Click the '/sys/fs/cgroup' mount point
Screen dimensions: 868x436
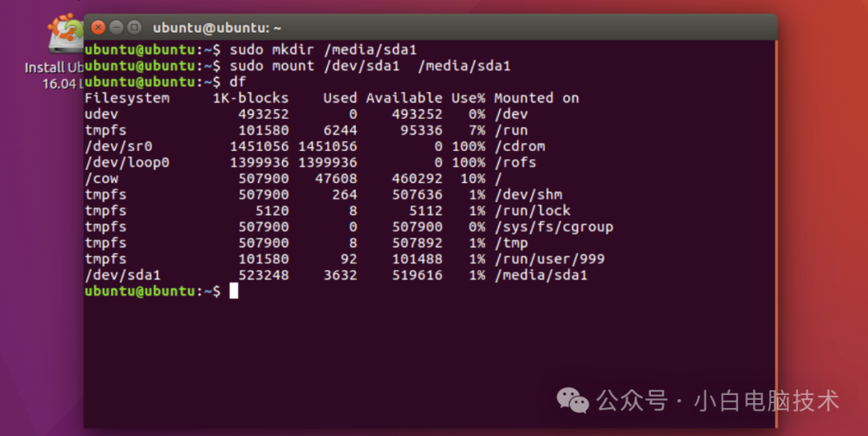tap(554, 227)
